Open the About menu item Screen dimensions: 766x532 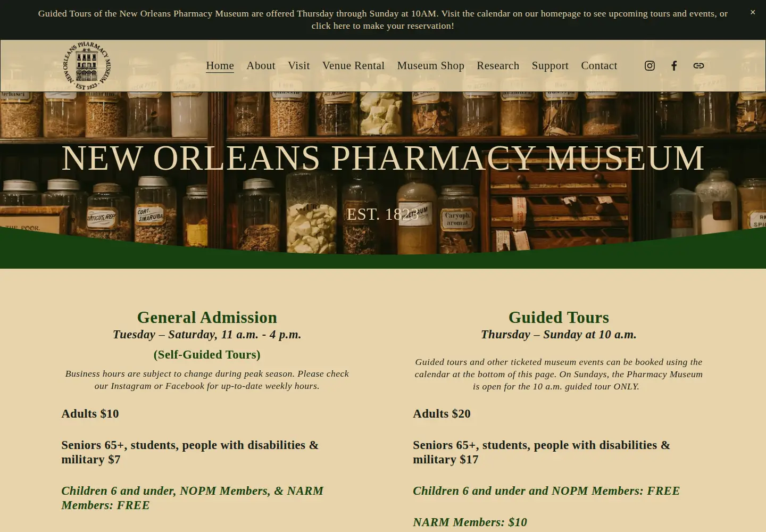pos(261,65)
